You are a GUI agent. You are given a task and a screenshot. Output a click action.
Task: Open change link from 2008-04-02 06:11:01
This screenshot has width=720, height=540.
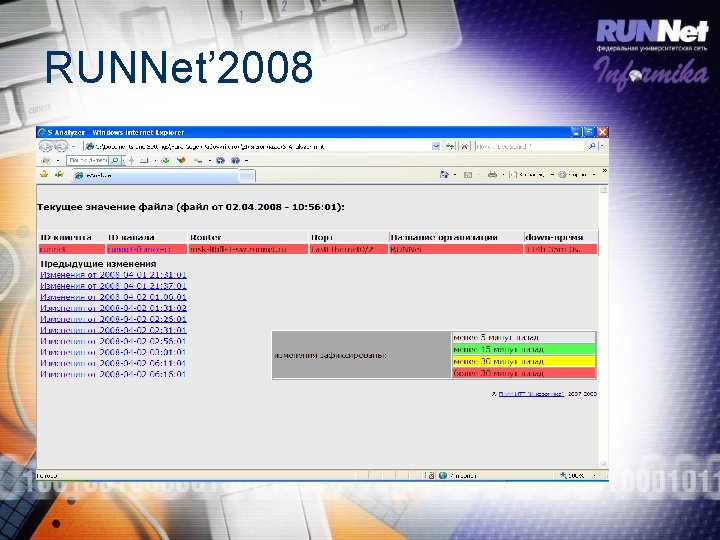113,363
